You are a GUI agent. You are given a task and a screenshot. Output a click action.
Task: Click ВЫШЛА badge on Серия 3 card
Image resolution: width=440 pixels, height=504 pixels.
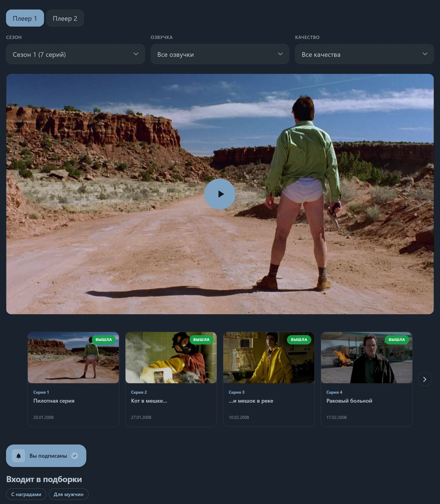click(x=299, y=340)
